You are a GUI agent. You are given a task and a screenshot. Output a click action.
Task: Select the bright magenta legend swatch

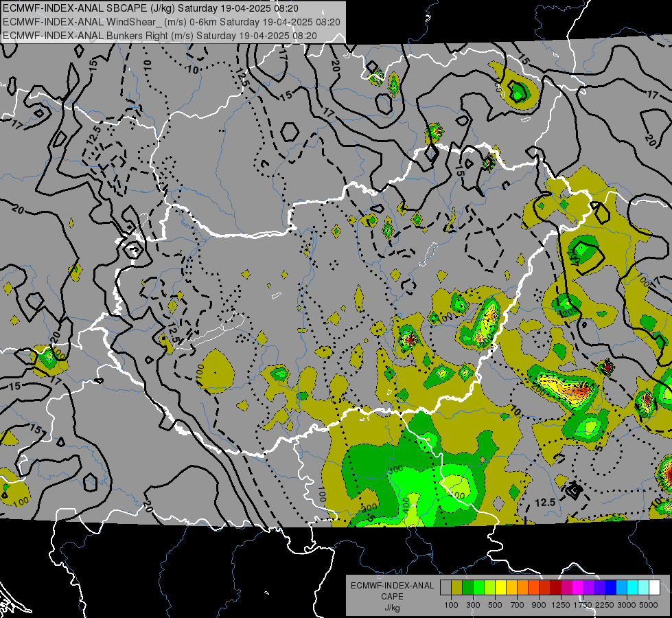[578, 588]
